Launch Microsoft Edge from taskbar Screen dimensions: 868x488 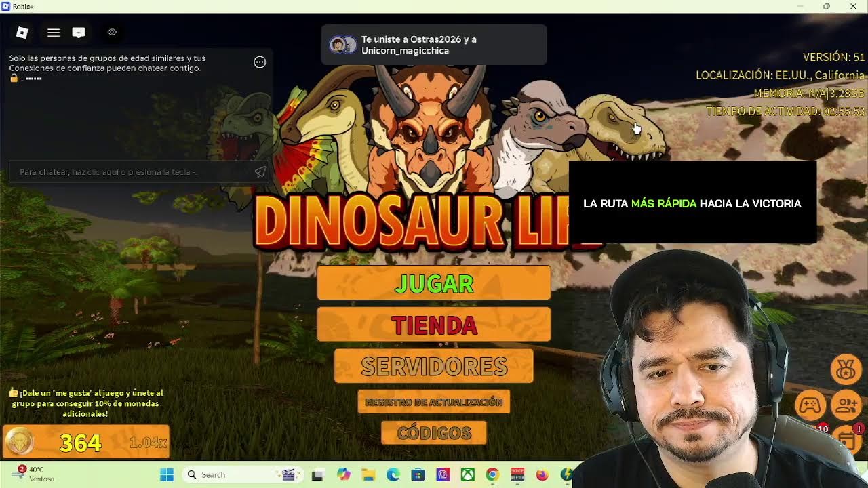[393, 474]
